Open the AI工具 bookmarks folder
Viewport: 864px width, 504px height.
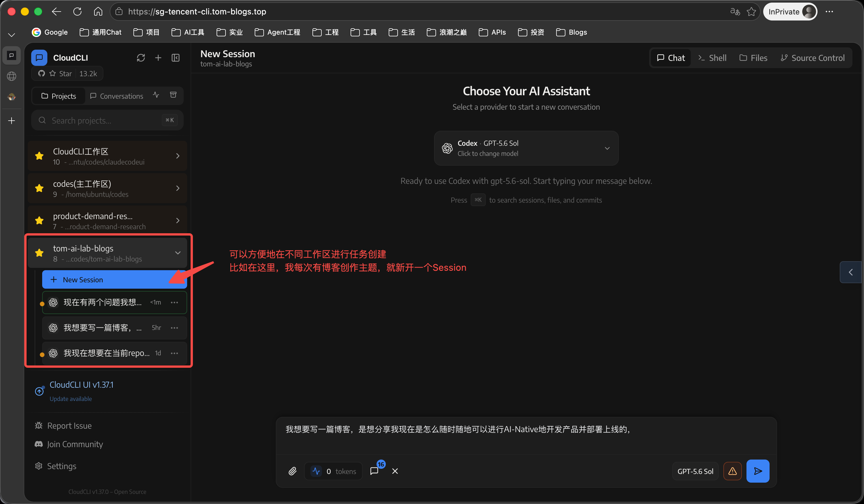pyautogui.click(x=188, y=32)
